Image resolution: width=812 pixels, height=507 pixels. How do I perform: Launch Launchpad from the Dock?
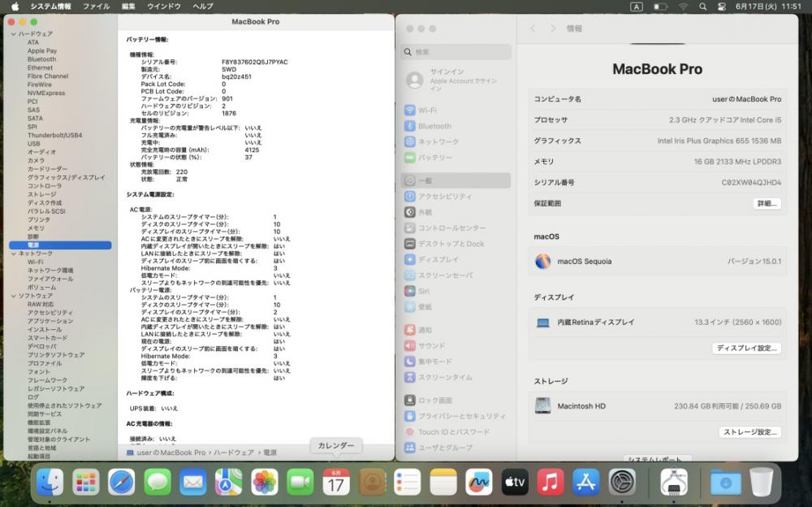tap(85, 482)
